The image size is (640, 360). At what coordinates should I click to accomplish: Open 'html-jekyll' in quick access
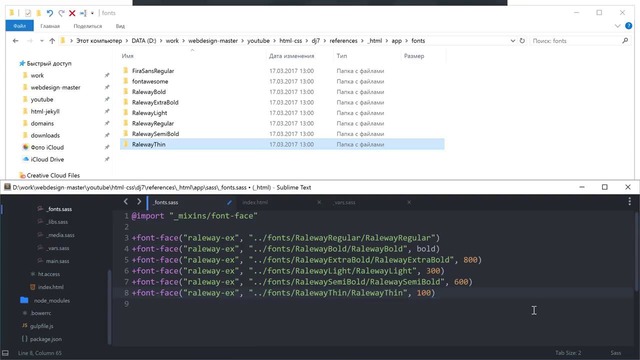(45, 111)
